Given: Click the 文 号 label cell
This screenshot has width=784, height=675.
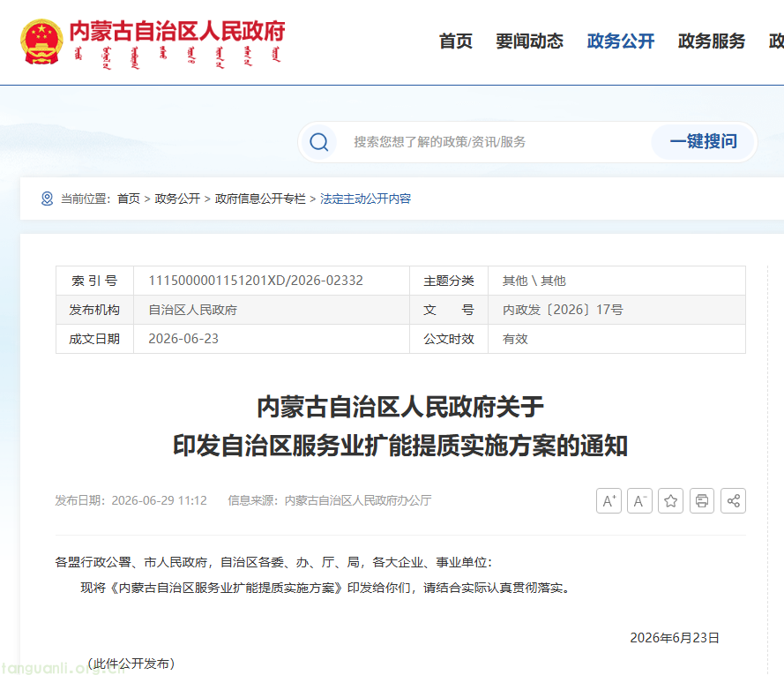Looking at the screenshot, I should click(x=449, y=310).
